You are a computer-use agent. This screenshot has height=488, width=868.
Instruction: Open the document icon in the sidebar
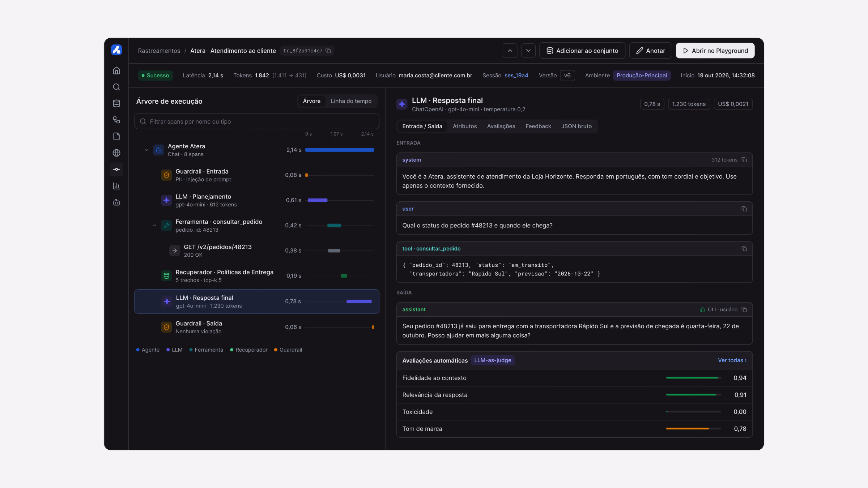(x=116, y=136)
